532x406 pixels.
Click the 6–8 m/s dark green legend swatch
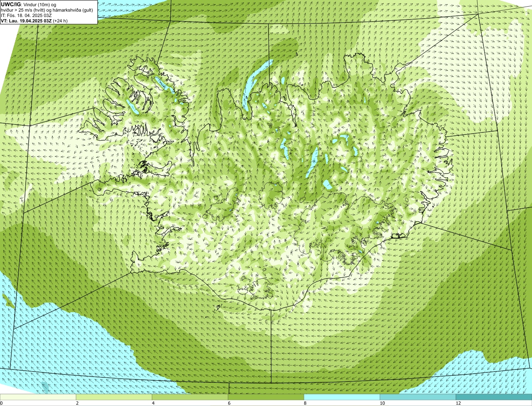(x=266, y=397)
